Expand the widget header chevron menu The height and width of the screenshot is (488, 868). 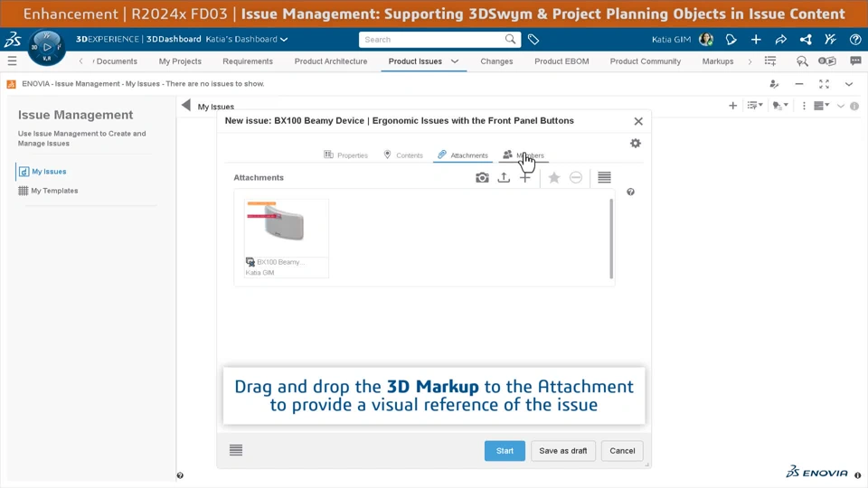pos(849,84)
